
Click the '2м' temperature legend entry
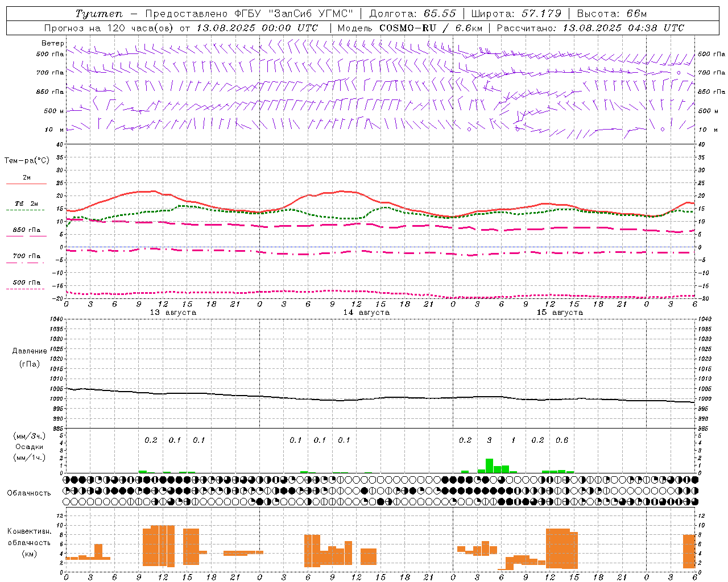point(27,177)
